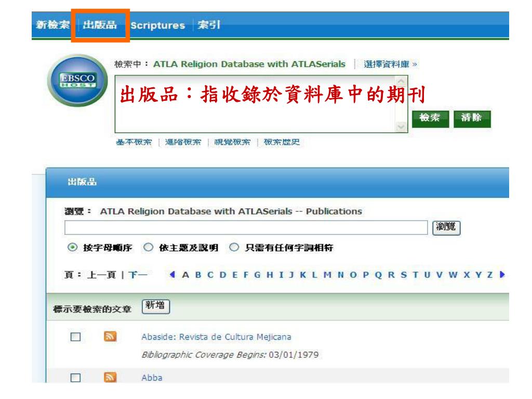532x399 pixels.
Task: Open Abaside: Revista de Cultura Mejicana
Action: point(217,337)
